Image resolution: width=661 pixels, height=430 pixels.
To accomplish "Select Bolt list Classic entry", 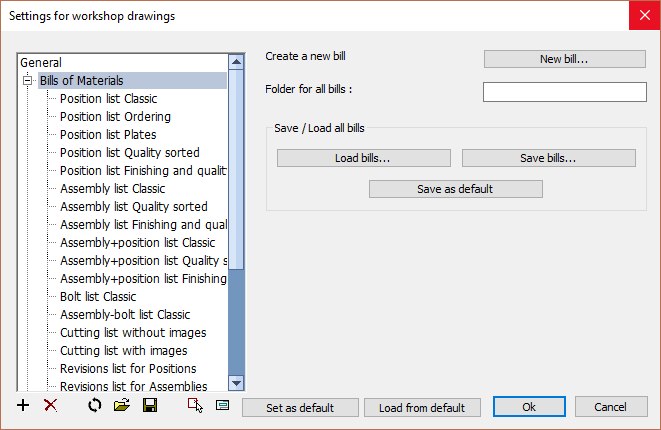I will point(98,296).
